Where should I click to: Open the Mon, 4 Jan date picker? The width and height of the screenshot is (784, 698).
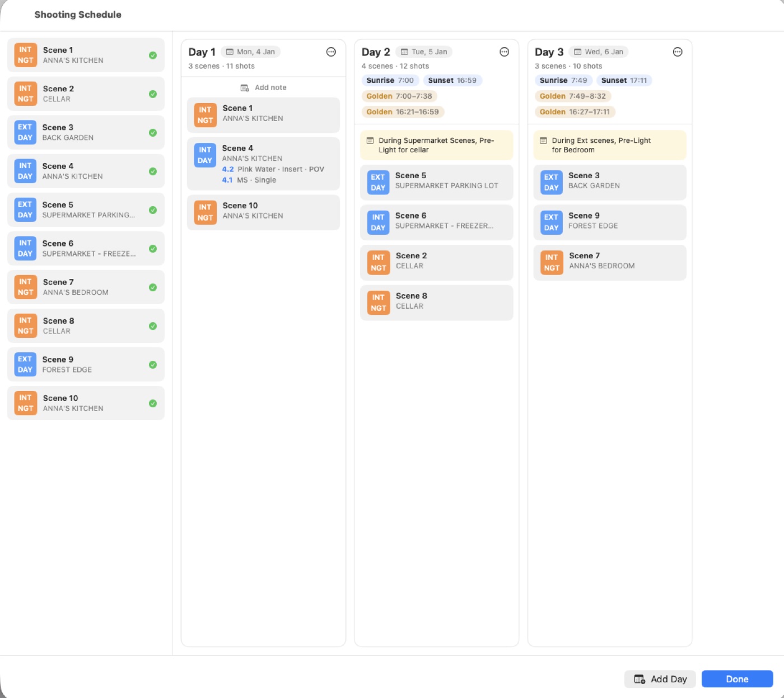250,52
